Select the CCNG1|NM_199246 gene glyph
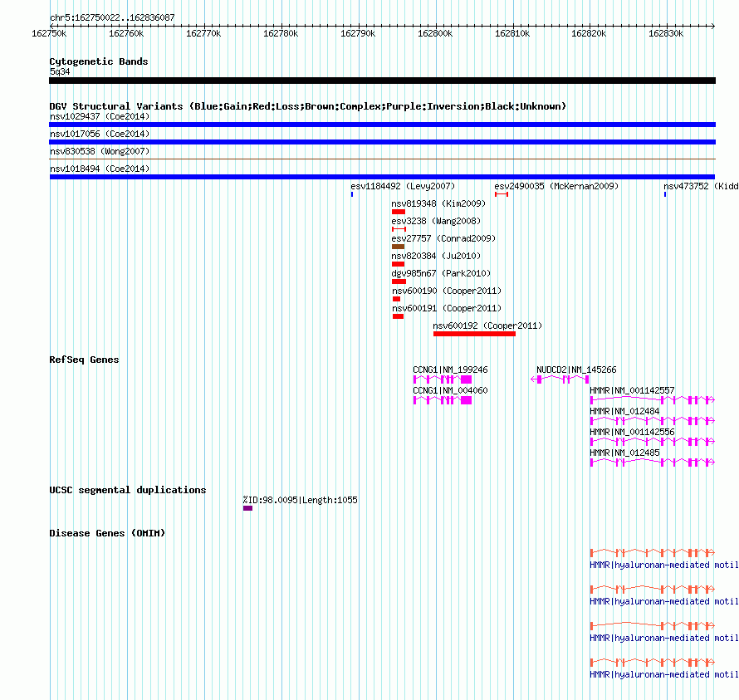 pos(443,379)
